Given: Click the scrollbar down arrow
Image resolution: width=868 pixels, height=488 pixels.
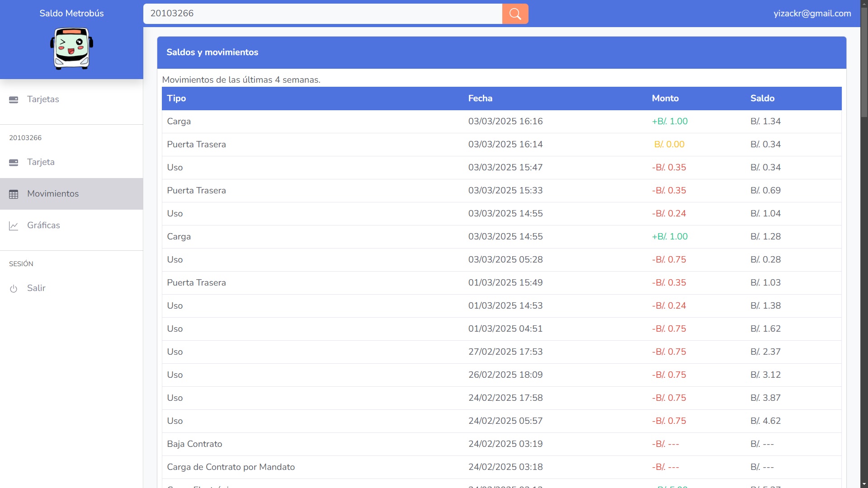Looking at the screenshot, I should point(864,484).
